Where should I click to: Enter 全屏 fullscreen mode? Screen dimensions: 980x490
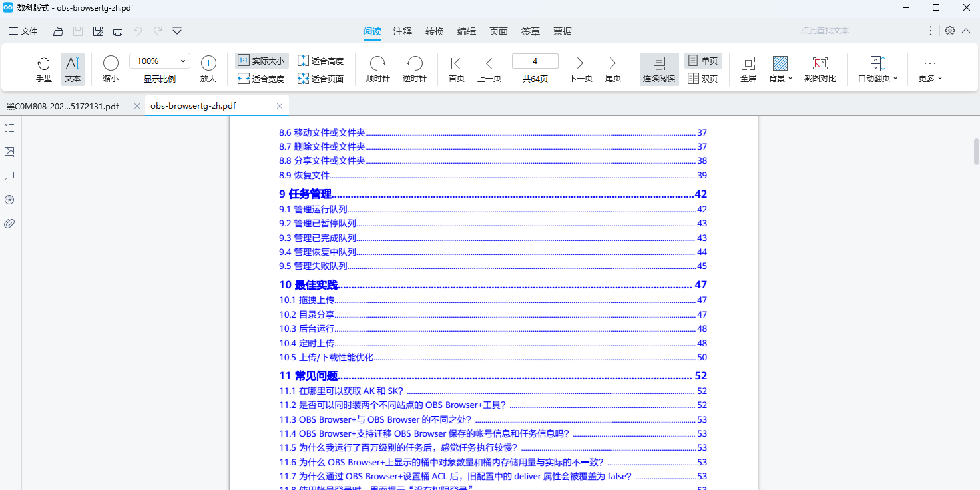pyautogui.click(x=748, y=69)
